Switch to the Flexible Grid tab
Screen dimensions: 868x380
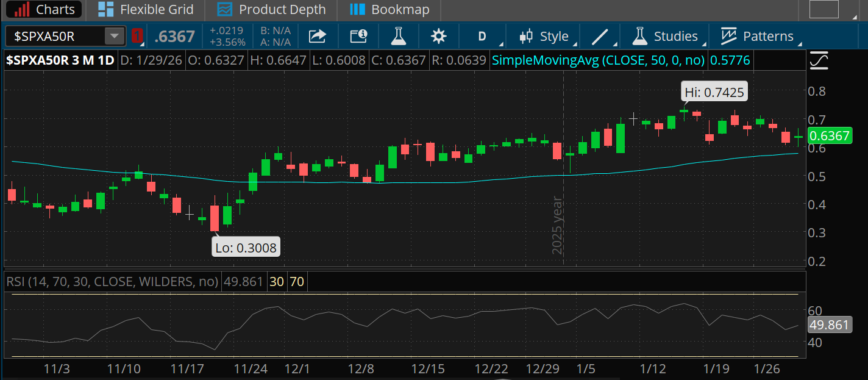(146, 10)
